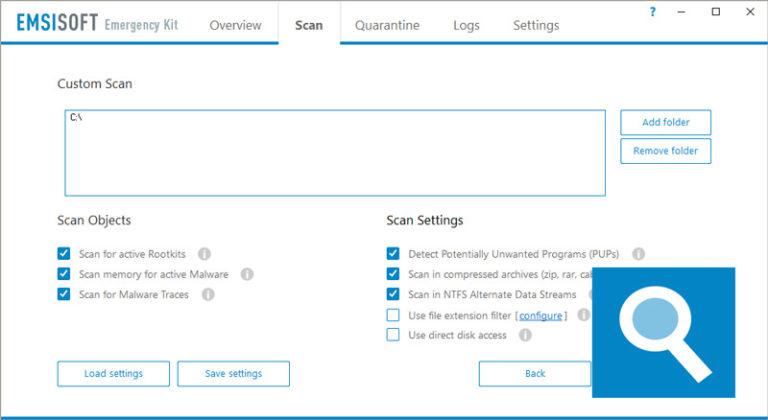Click info icon beside Scan for Malware Traces
Image resolution: width=768 pixels, height=420 pixels.
click(x=208, y=295)
